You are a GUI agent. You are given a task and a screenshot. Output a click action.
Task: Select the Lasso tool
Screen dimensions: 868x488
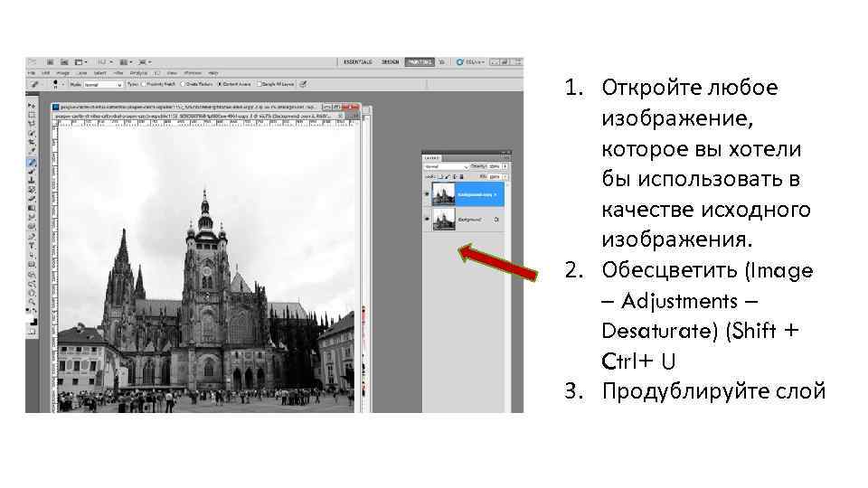[32, 124]
